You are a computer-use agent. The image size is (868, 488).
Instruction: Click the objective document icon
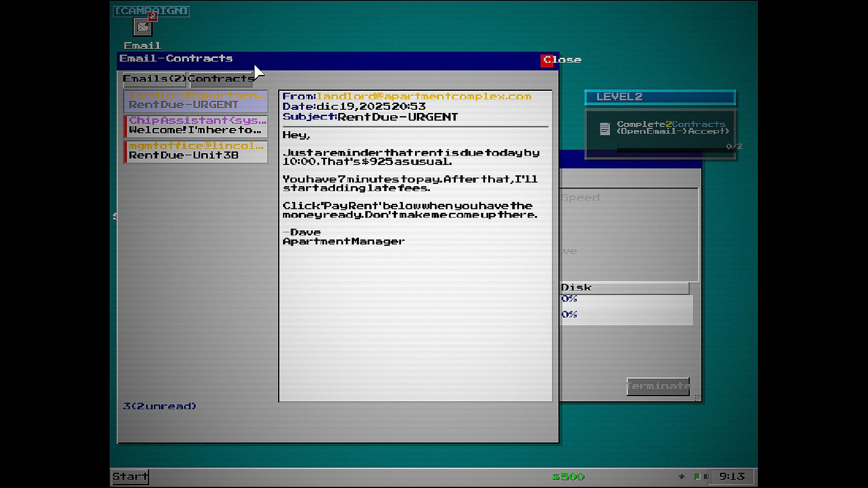[604, 129]
